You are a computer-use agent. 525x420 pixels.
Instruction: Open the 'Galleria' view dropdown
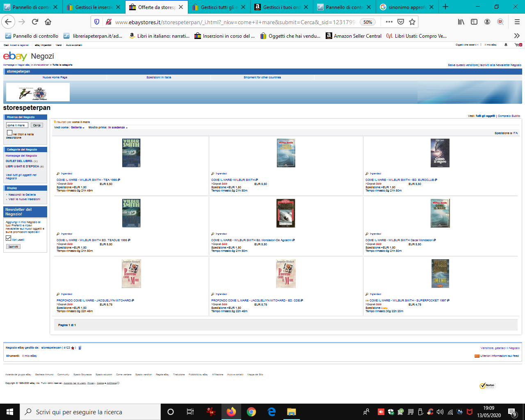coord(78,128)
